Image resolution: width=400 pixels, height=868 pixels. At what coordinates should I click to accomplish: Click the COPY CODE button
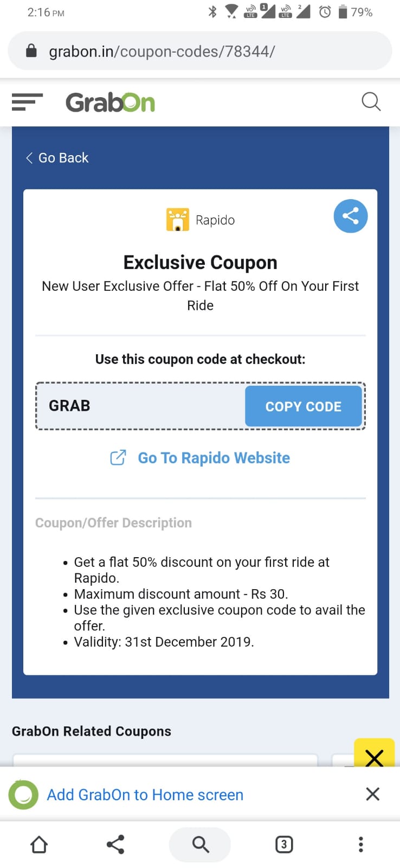coord(304,406)
